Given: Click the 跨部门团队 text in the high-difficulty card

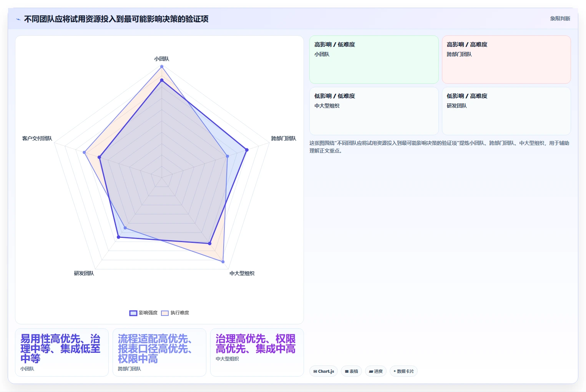Looking at the screenshot, I should click(x=459, y=54).
